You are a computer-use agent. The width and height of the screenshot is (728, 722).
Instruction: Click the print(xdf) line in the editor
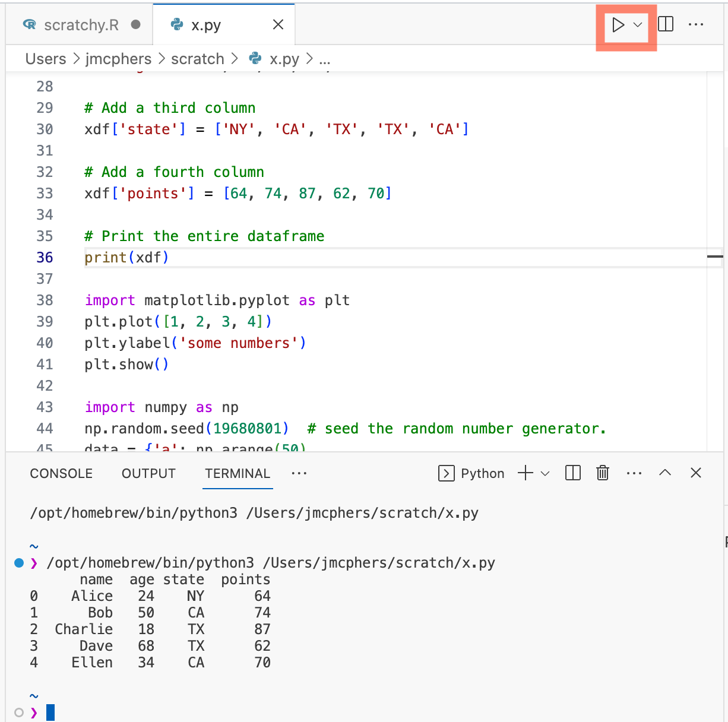pos(126,257)
